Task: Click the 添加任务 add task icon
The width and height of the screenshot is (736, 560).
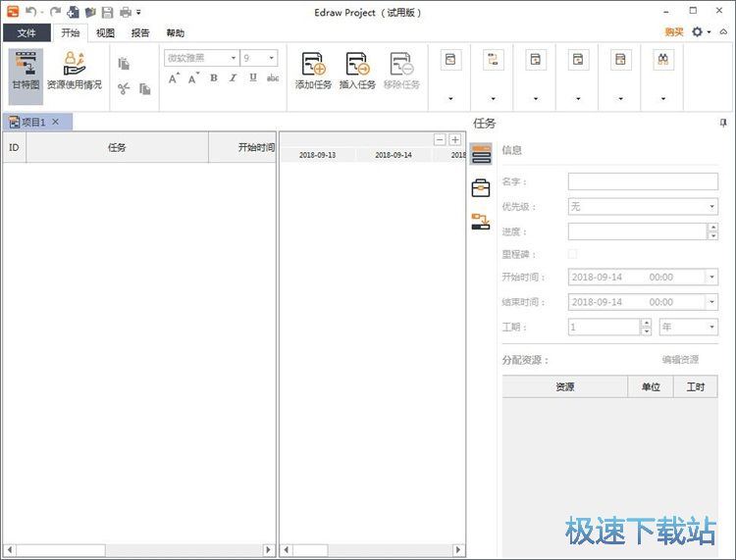Action: [313, 72]
